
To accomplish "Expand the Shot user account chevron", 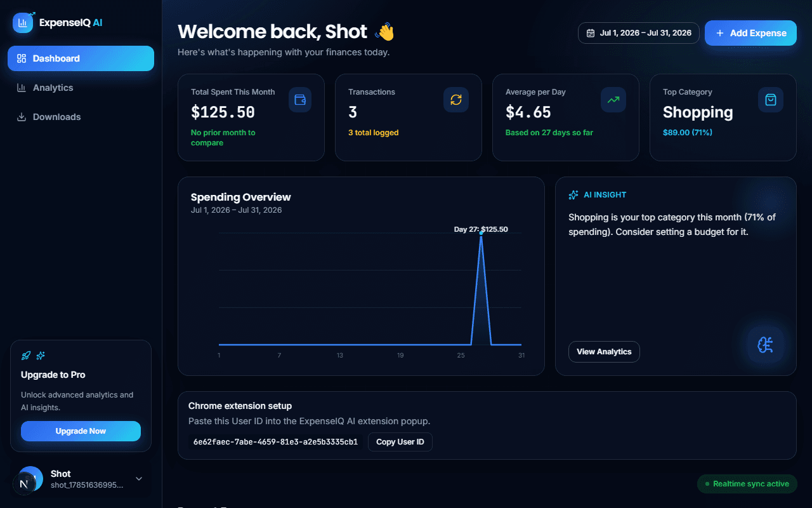I will tap(139, 479).
